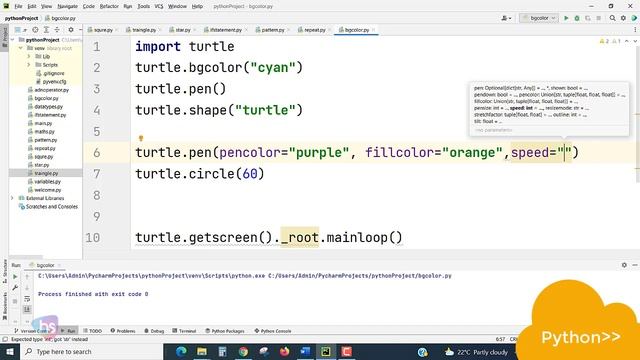Open the Python Console tool window

(273, 331)
